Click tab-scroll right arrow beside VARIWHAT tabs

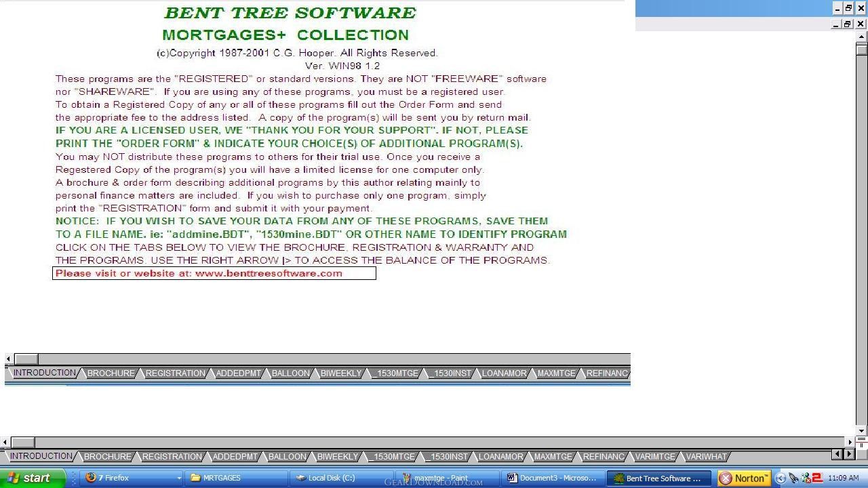[849, 454]
